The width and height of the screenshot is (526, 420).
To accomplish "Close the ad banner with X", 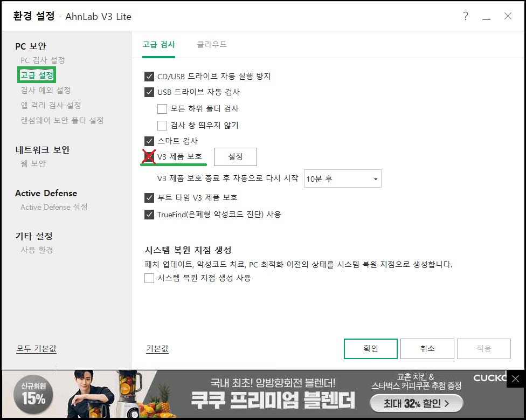I will click(x=516, y=378).
